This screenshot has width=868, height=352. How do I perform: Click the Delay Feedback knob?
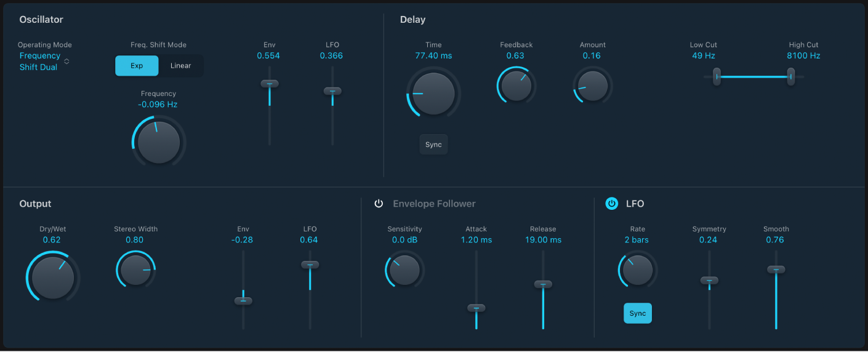click(516, 85)
